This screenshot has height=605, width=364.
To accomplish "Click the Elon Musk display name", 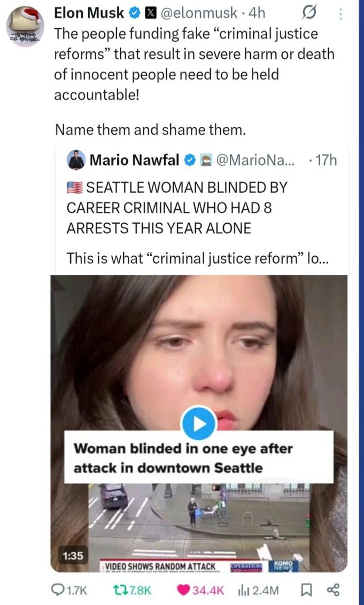I will [x=89, y=12].
